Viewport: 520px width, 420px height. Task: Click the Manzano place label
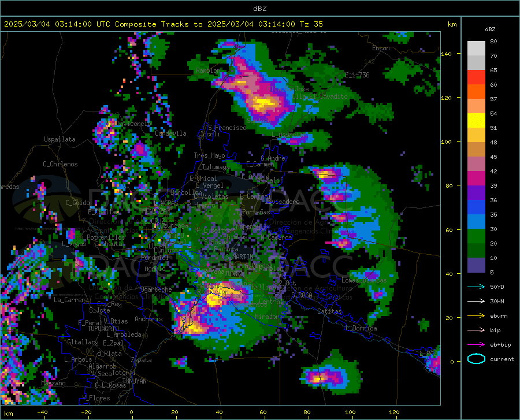pos(53,383)
